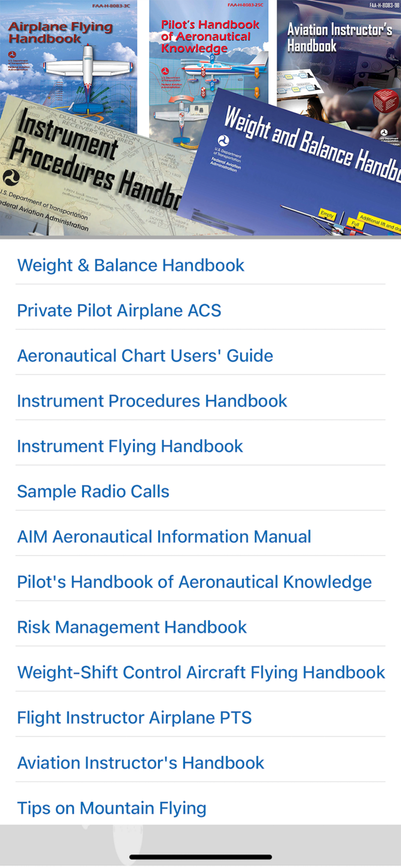401x868 pixels.
Task: Open Pilot's Handbook of Aeronautical Knowledge
Action: pyautogui.click(x=194, y=582)
